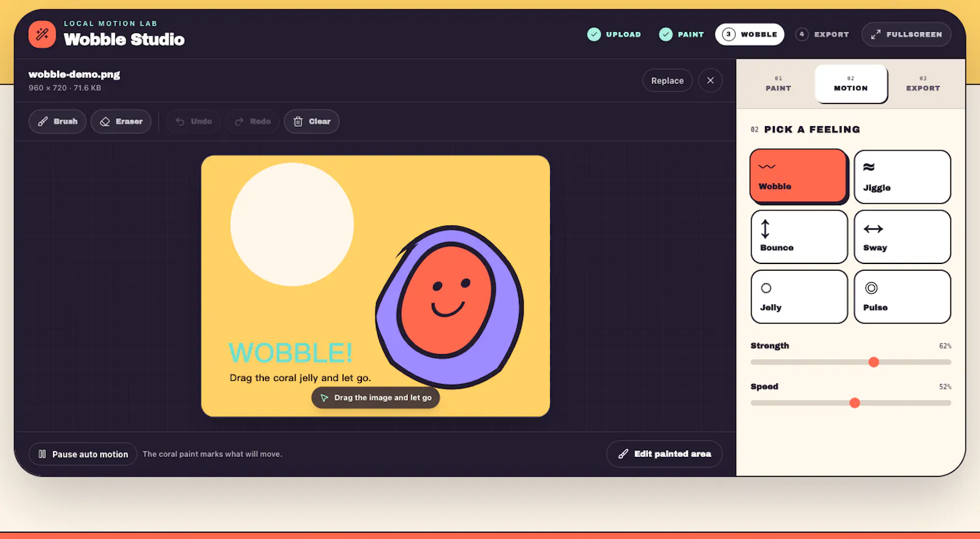Click the 'WOBBLE!' text in the image

click(x=290, y=353)
